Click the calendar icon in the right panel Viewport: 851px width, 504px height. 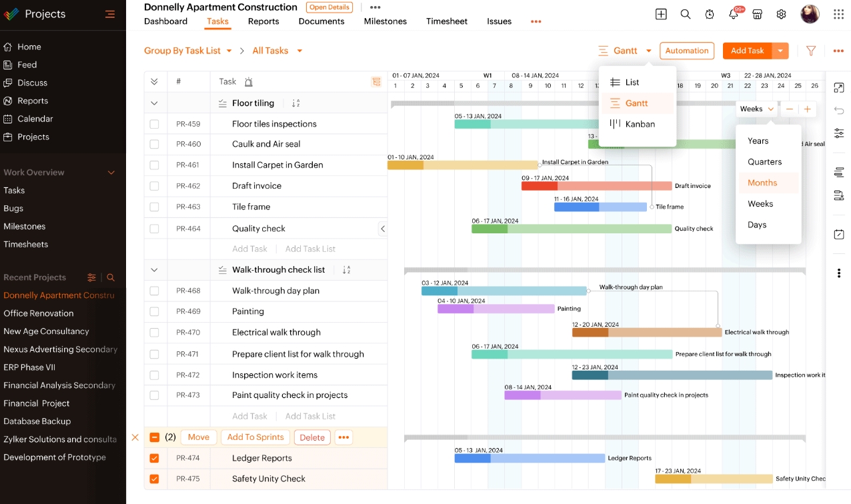839,234
